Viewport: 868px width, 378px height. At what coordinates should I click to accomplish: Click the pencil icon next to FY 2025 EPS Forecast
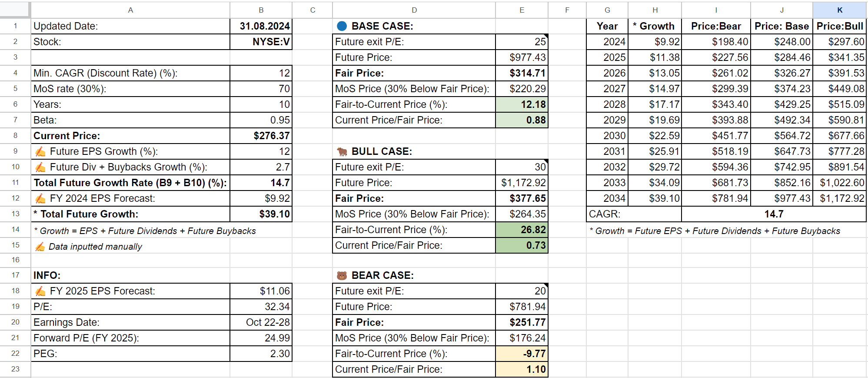[40, 291]
